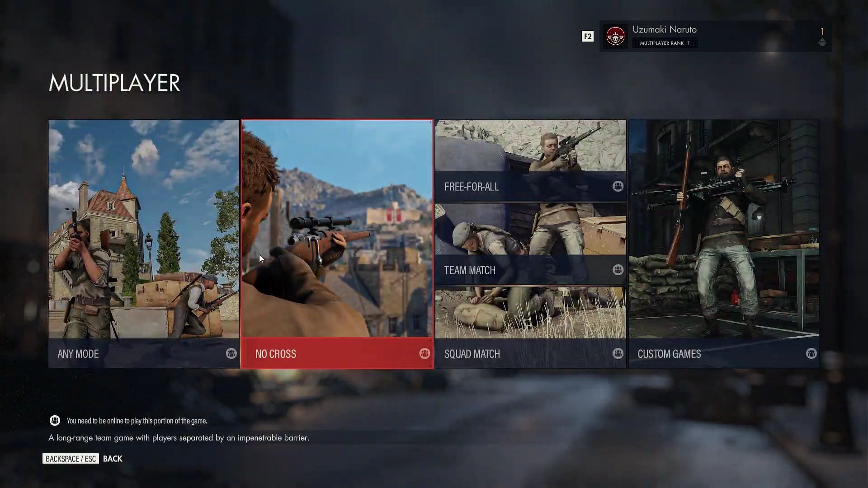Click Multiplayer Rank 1 status indicator
The height and width of the screenshot is (488, 868).
(664, 42)
